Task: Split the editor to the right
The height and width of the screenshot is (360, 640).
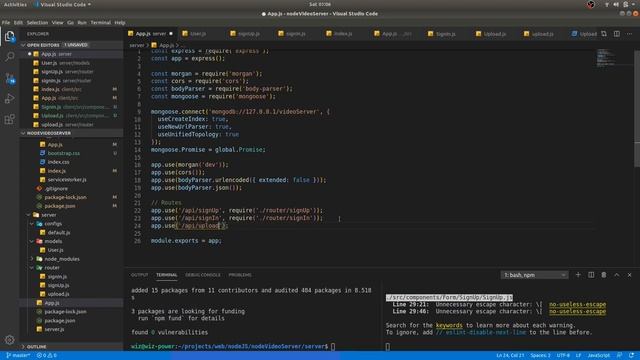Action: pos(616,34)
